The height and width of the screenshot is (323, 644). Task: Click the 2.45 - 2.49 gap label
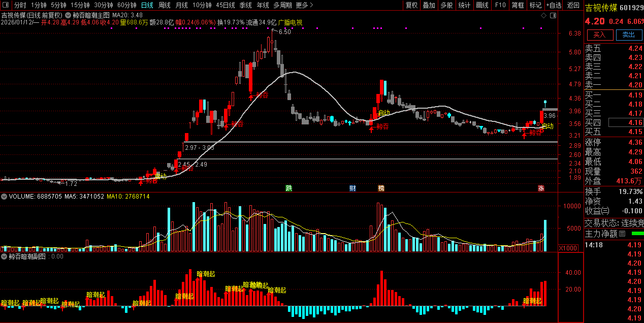192,164
